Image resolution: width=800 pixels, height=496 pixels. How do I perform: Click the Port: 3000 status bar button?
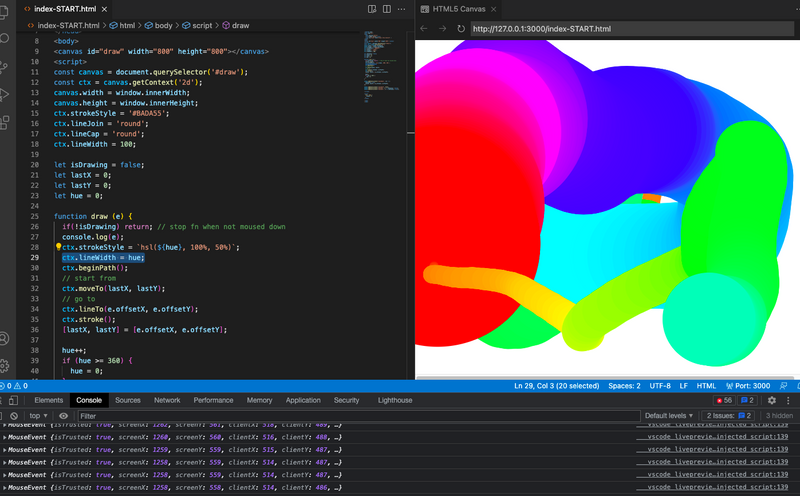point(746,386)
